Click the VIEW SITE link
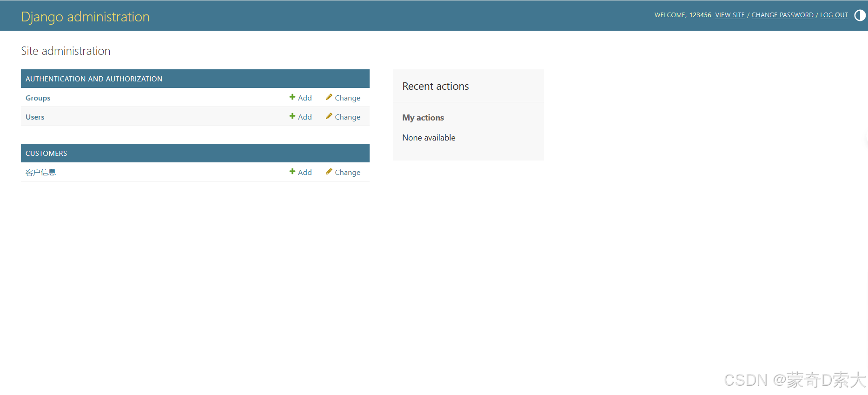 pos(730,15)
